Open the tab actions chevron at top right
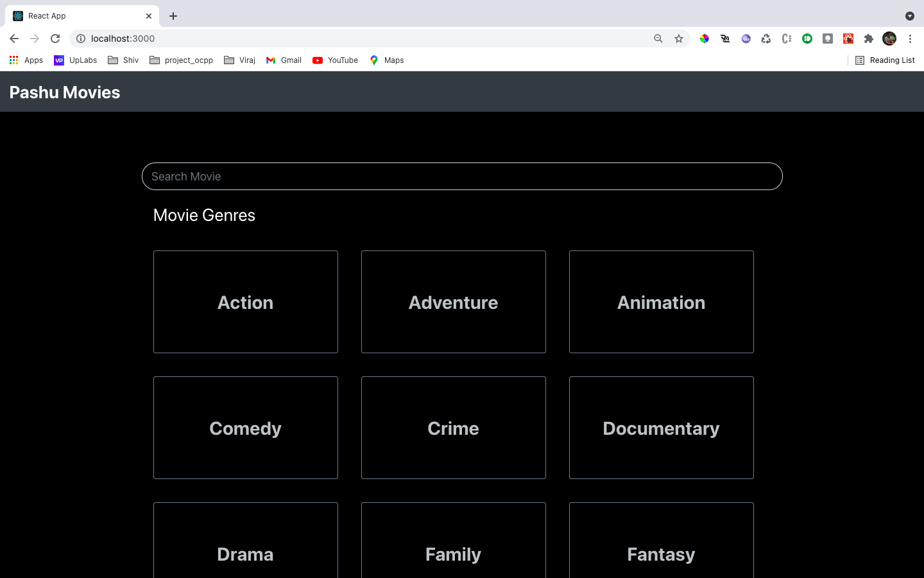 coord(910,15)
